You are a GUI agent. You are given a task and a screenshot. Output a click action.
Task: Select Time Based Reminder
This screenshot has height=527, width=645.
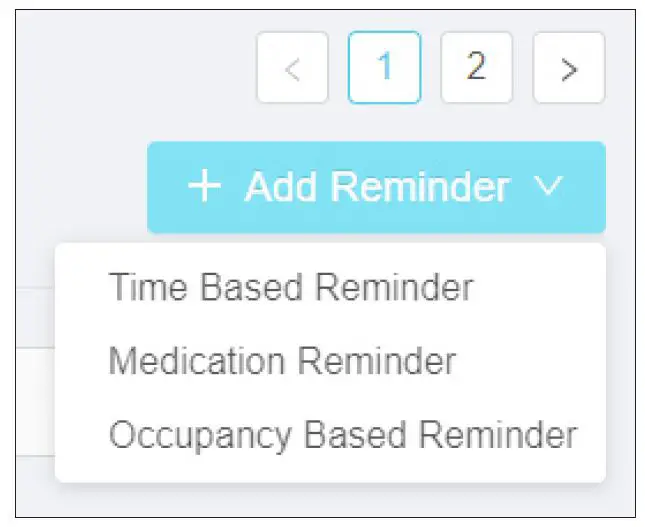point(290,288)
